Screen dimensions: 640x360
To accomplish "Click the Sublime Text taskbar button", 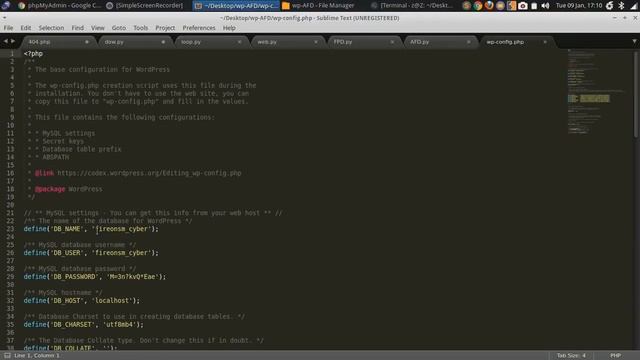I will (x=236, y=5).
